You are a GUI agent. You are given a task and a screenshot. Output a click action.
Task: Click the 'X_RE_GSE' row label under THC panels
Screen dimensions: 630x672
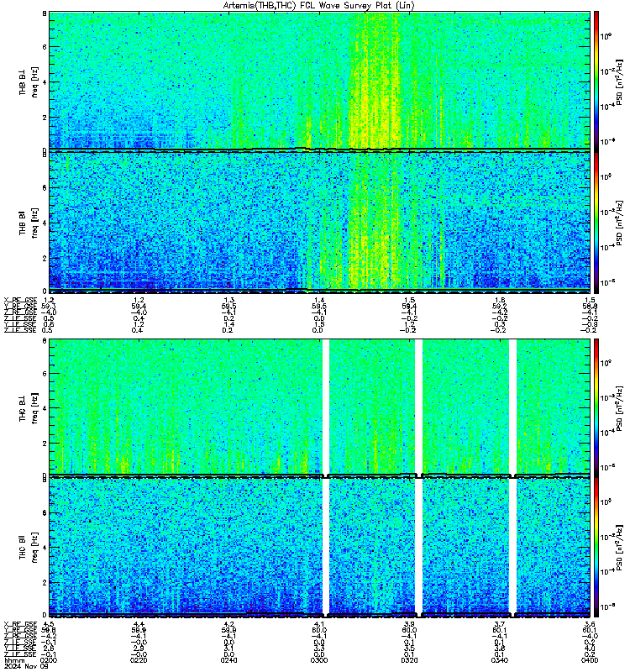tap(20, 624)
